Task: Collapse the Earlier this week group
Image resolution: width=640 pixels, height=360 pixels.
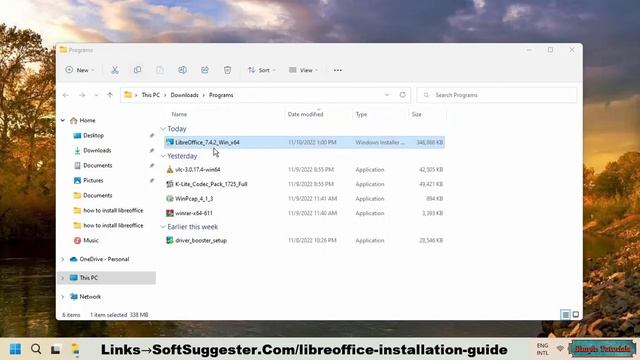Action: [x=163, y=227]
